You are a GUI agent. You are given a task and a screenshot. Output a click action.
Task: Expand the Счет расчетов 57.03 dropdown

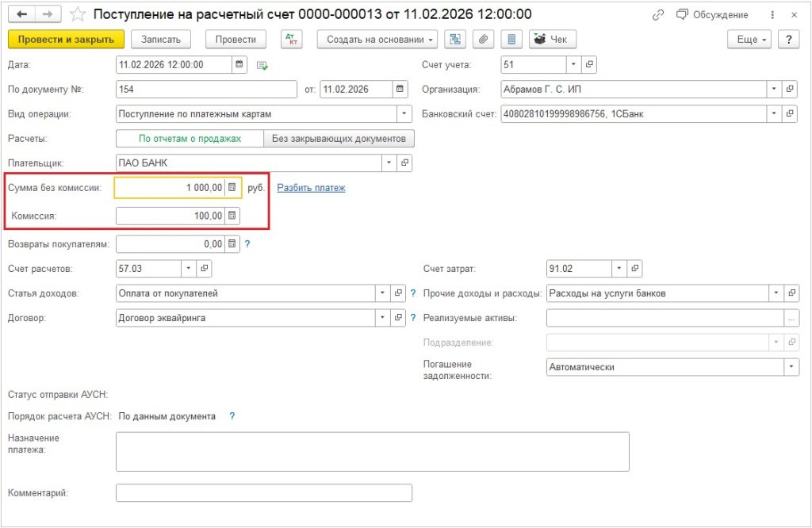tap(189, 269)
